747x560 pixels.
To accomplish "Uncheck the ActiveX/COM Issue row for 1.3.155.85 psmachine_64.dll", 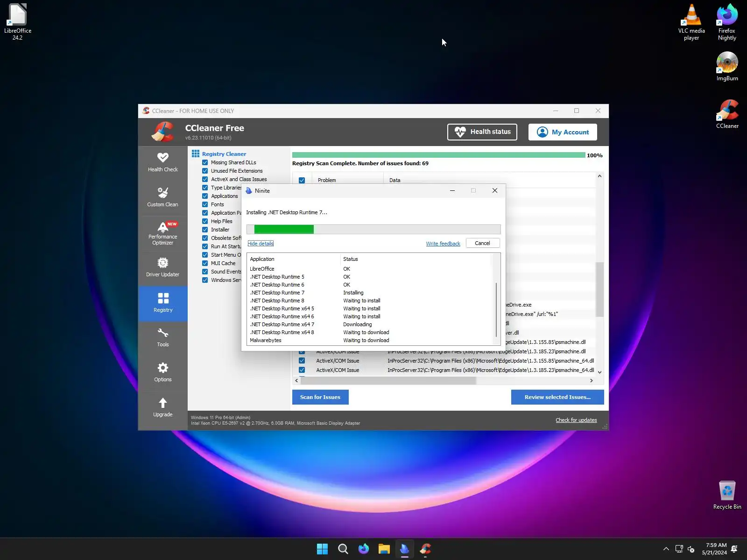I will coord(302,361).
